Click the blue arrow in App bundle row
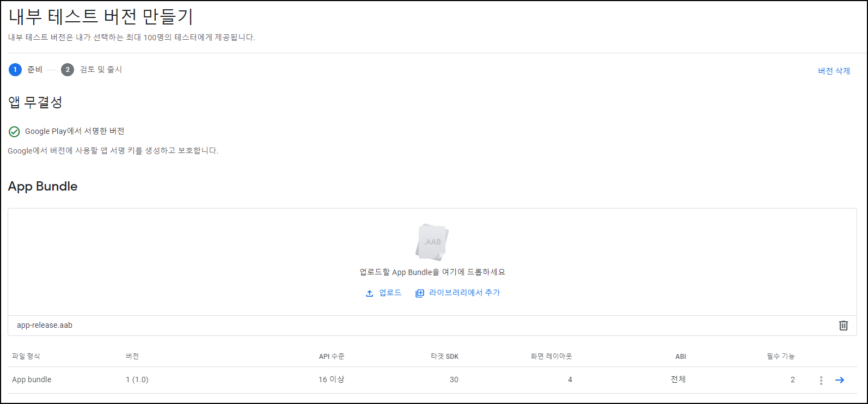The width and height of the screenshot is (868, 404). click(839, 380)
